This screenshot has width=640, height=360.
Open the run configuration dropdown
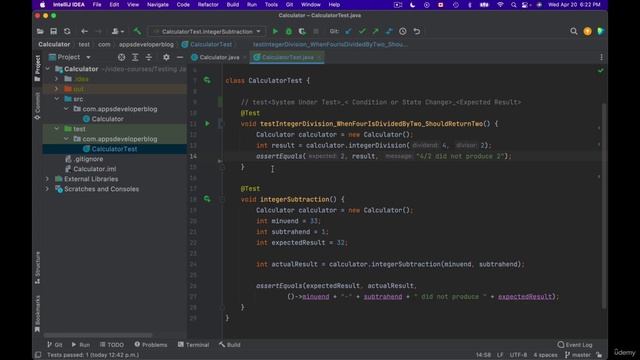pyautogui.click(x=207, y=31)
